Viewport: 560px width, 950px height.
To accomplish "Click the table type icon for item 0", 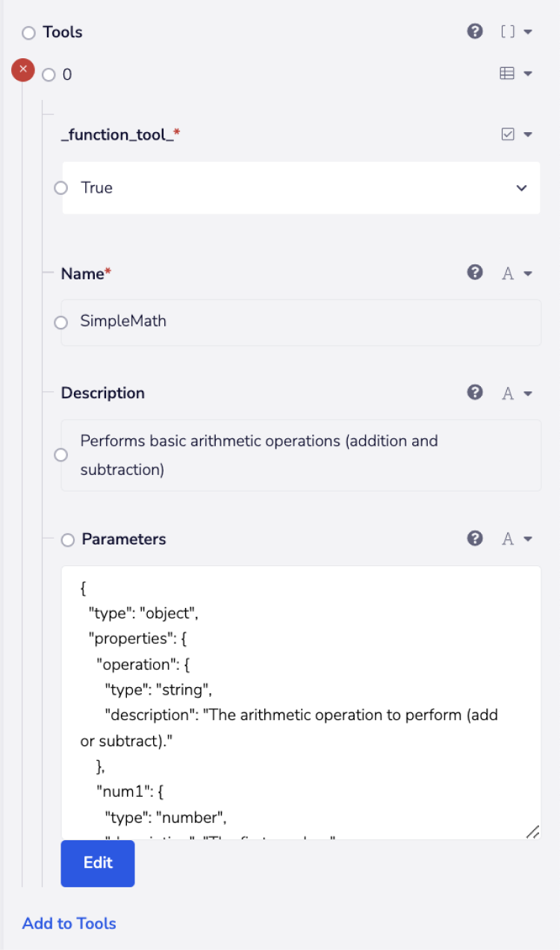I will tap(507, 73).
